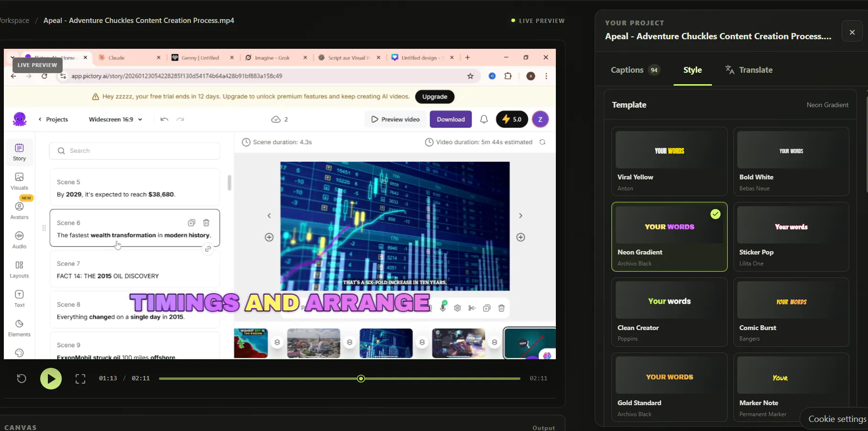Screen dimensions: 868x431
Task: Select the Viral Yellow template
Action: click(x=669, y=161)
